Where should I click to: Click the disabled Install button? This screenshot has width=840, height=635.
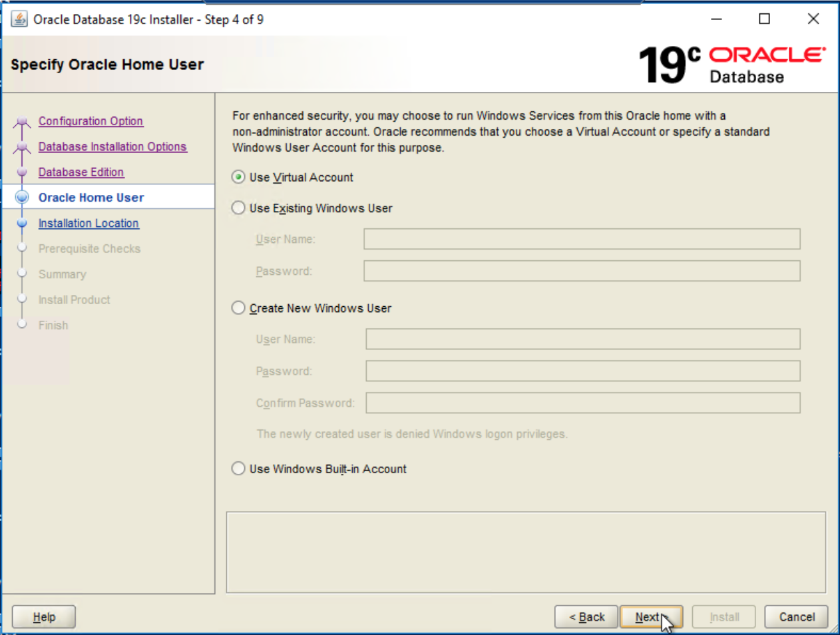point(724,617)
